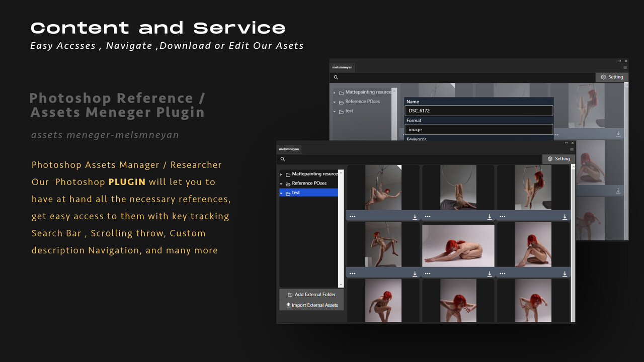Click the Name field containing DSC_6172
Screen dimensions: 644x362
click(x=479, y=111)
